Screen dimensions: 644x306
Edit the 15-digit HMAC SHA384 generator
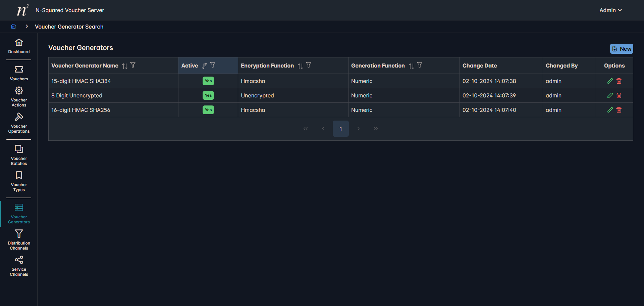(610, 81)
